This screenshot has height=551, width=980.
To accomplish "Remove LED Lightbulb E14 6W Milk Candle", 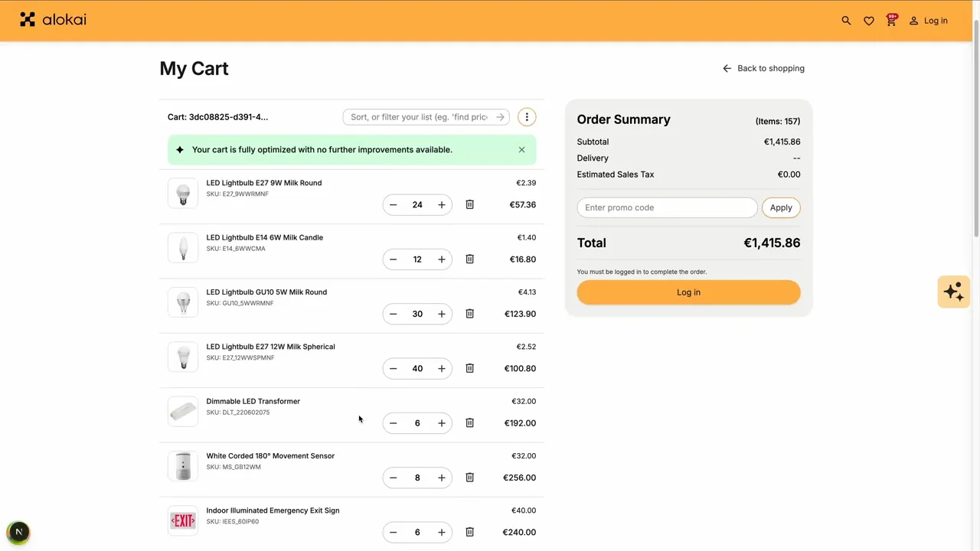I will click(x=470, y=259).
